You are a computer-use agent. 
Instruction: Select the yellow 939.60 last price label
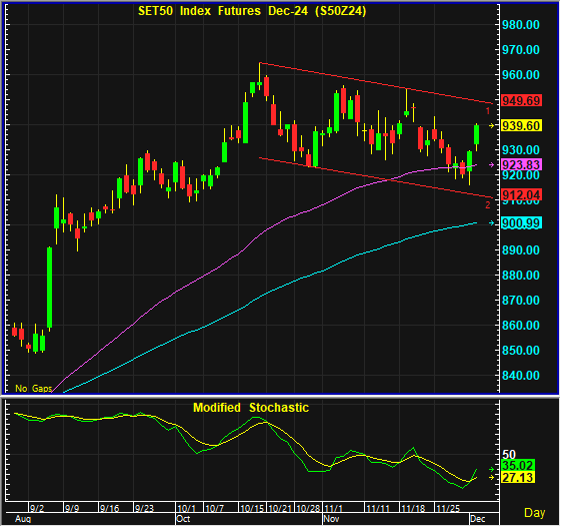521,126
